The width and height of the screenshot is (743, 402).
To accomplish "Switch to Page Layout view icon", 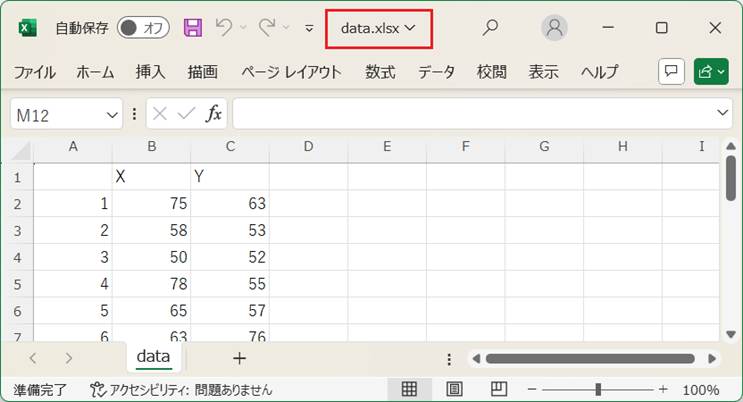I will pos(453,389).
